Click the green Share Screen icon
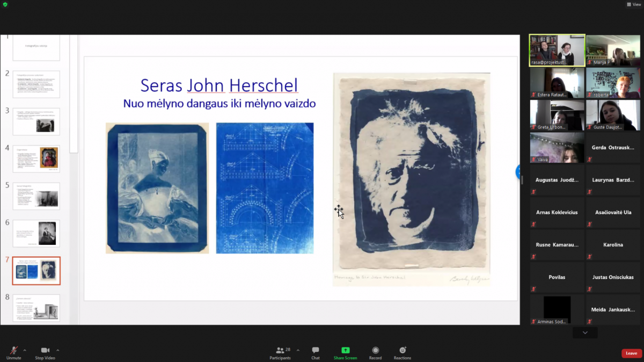Image resolution: width=644 pixels, height=362 pixels. pos(345,350)
